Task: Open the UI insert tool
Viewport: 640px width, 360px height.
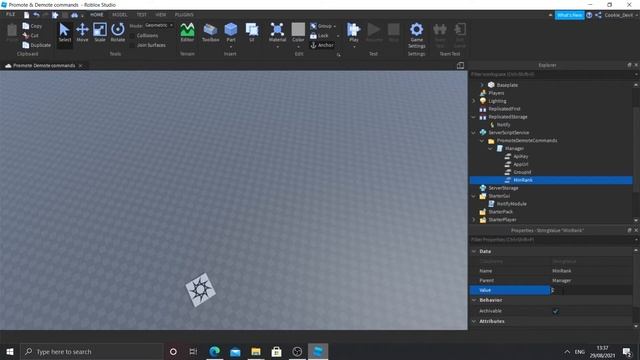Action: pyautogui.click(x=252, y=32)
